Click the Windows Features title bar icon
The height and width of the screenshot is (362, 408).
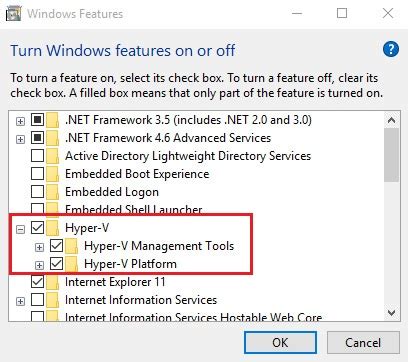pyautogui.click(x=14, y=13)
